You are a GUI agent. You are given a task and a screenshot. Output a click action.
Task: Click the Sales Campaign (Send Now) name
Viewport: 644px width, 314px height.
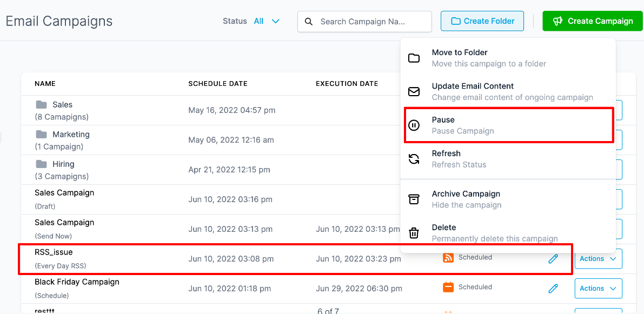[64, 223]
